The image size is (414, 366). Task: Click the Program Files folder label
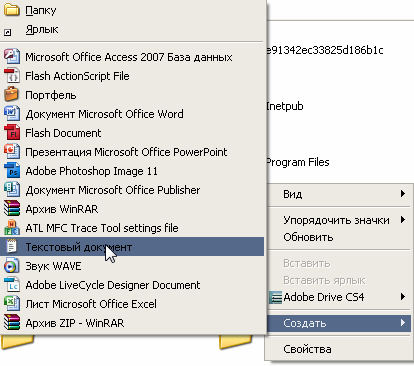tap(298, 162)
